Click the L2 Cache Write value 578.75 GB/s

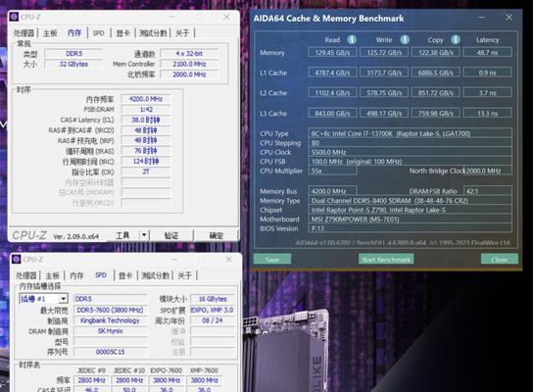click(x=384, y=93)
